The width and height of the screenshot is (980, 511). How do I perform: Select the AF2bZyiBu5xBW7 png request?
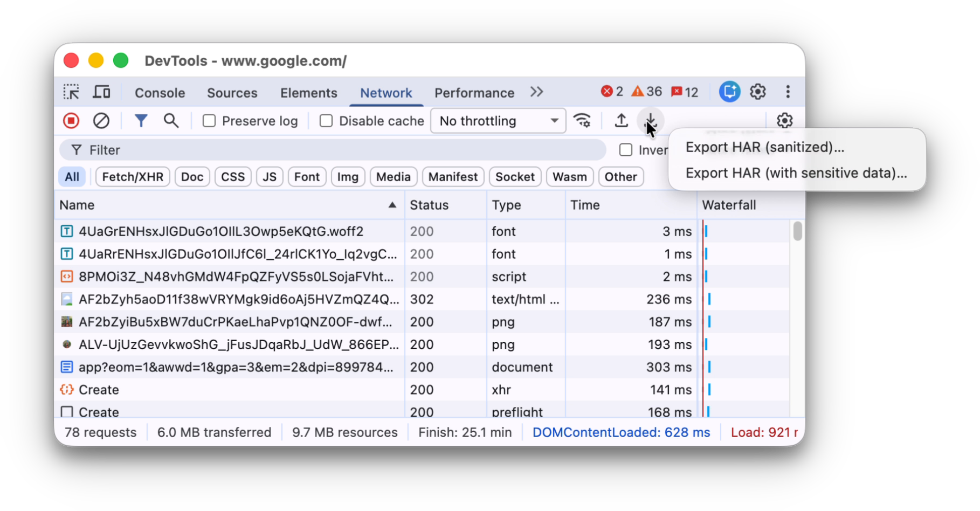(x=422, y=322)
